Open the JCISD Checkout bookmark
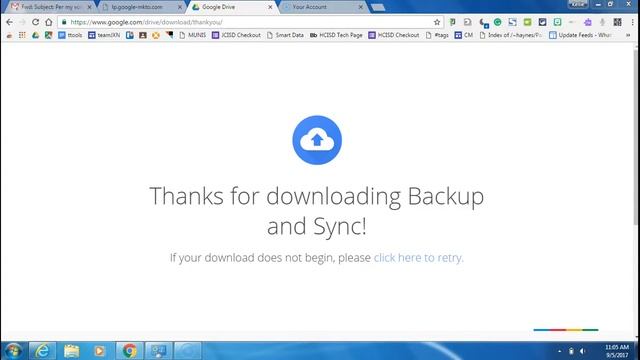 pos(236,35)
